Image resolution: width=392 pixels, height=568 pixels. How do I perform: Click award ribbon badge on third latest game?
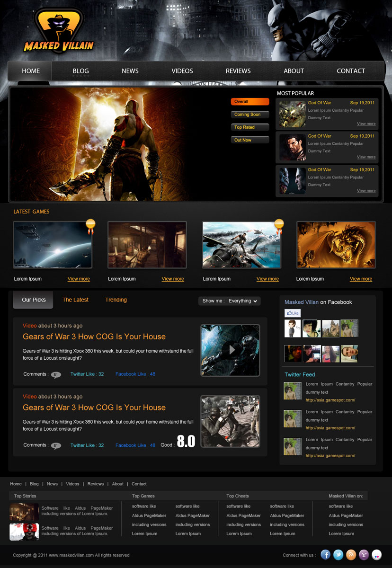[279, 226]
